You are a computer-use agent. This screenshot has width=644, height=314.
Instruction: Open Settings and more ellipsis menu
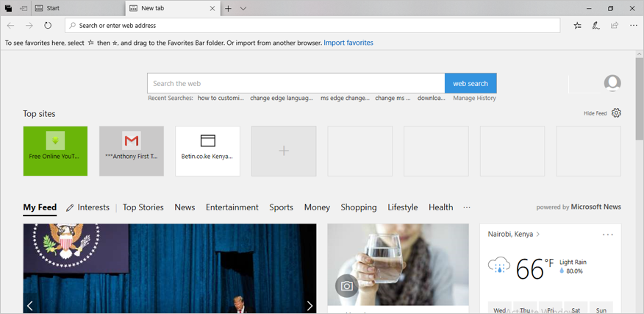click(633, 25)
